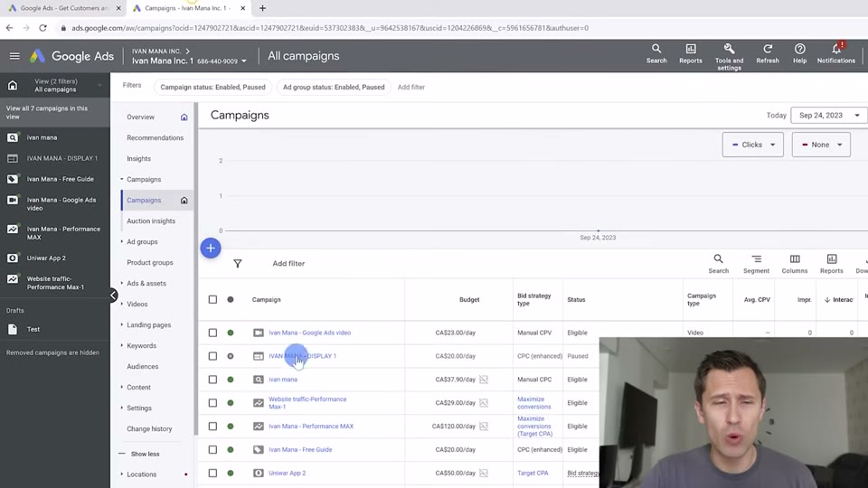Open the Segment icon

[x=756, y=264]
